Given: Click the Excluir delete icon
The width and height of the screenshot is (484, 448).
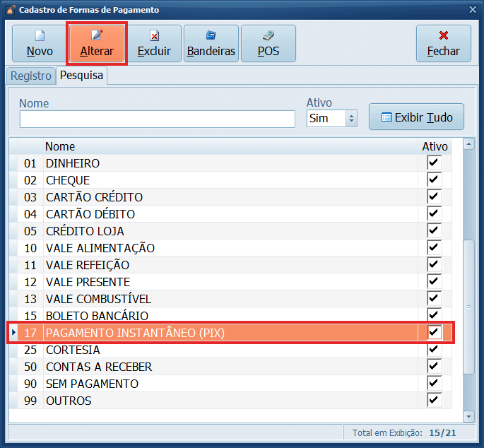Looking at the screenshot, I should click(x=154, y=35).
